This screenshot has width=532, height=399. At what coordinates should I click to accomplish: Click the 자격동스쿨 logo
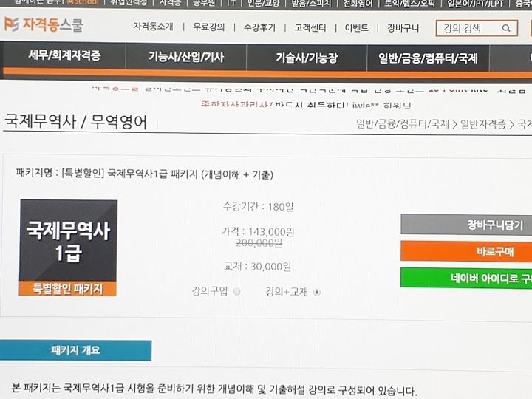tap(44, 25)
